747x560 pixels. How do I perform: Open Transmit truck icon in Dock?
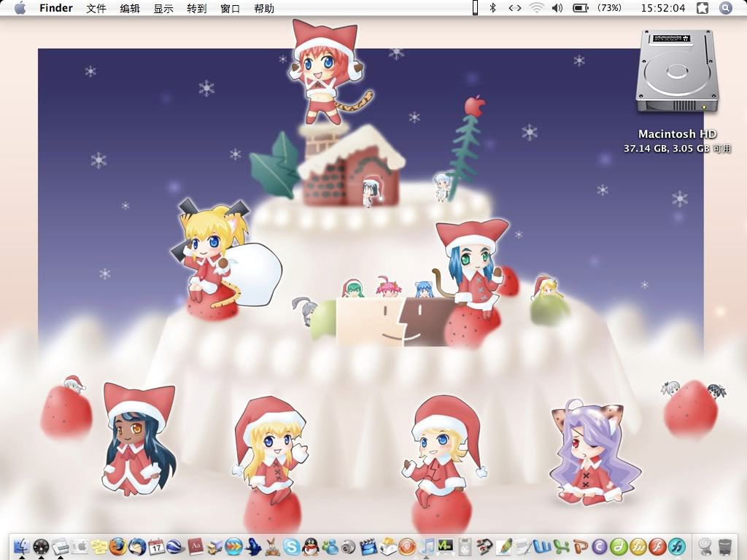click(x=214, y=547)
